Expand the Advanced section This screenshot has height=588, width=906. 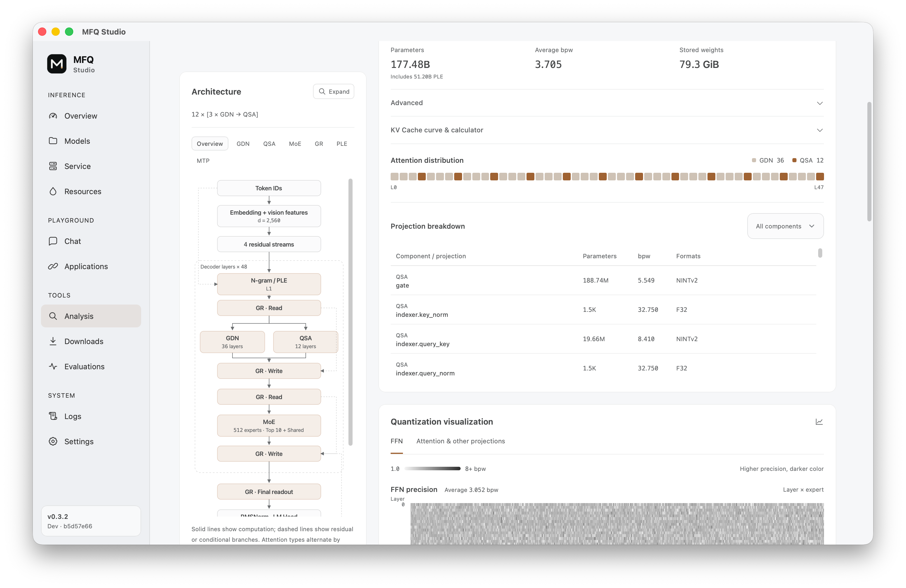[607, 103]
